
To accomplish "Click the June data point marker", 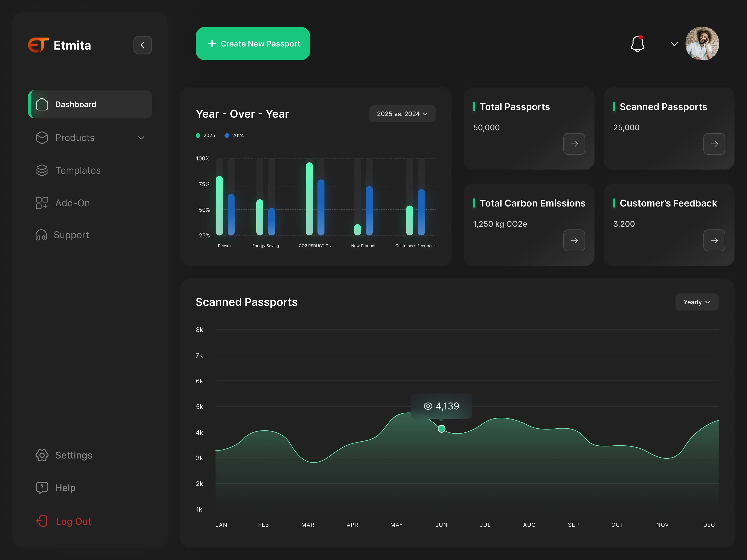I will click(x=441, y=429).
